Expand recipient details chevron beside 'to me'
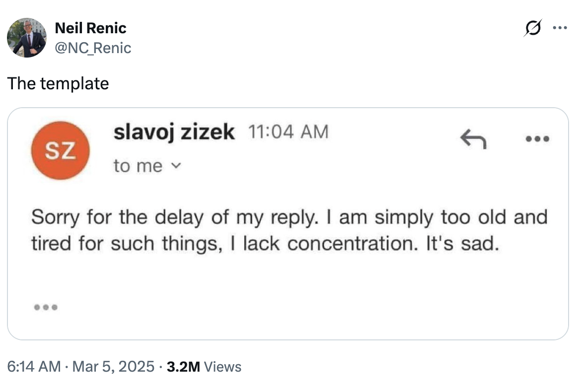Viewport: 579px width, 392px height. click(x=176, y=166)
